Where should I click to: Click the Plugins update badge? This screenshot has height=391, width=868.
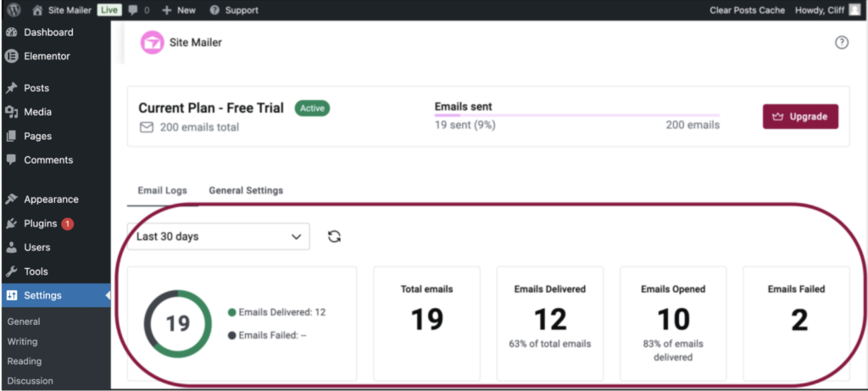68,224
